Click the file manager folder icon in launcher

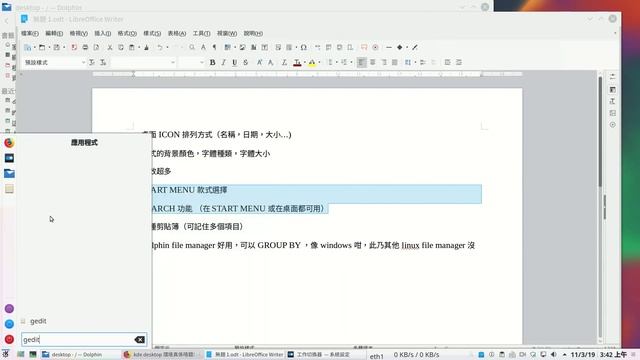point(9,173)
